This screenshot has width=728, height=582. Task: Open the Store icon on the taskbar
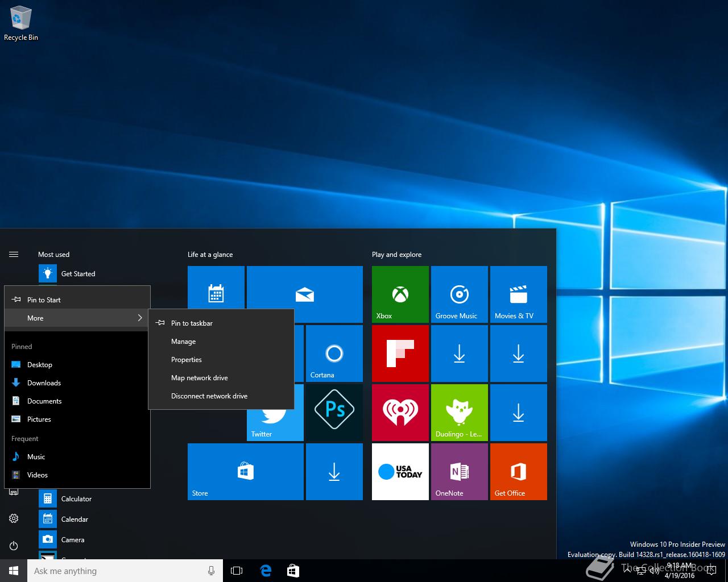[293, 571]
